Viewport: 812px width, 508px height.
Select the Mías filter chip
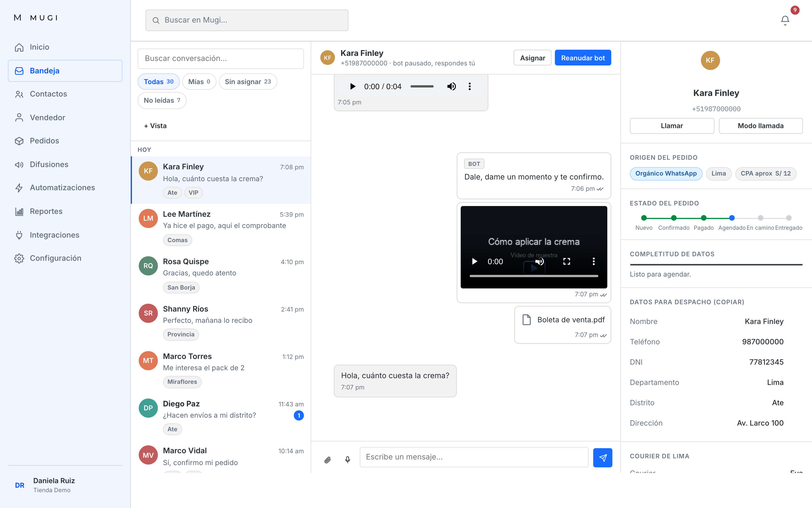(199, 82)
